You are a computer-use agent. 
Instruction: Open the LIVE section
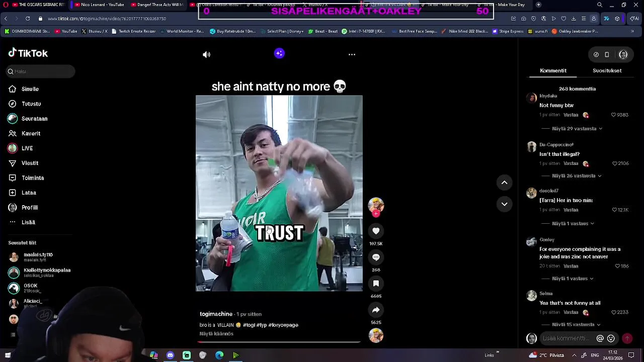pyautogui.click(x=20, y=148)
